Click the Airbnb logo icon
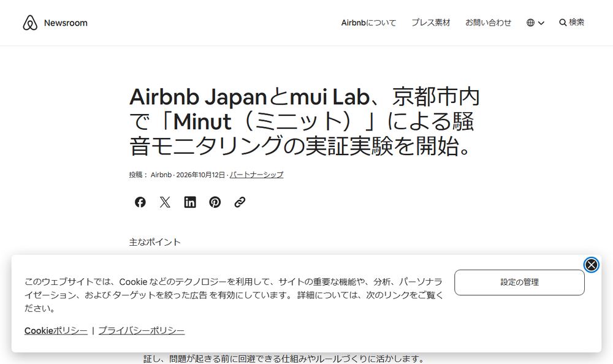This screenshot has height=364, width=613. pos(30,23)
